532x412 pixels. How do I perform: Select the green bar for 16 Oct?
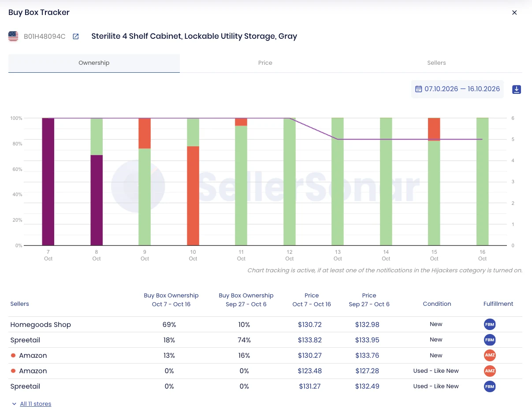[483, 182]
